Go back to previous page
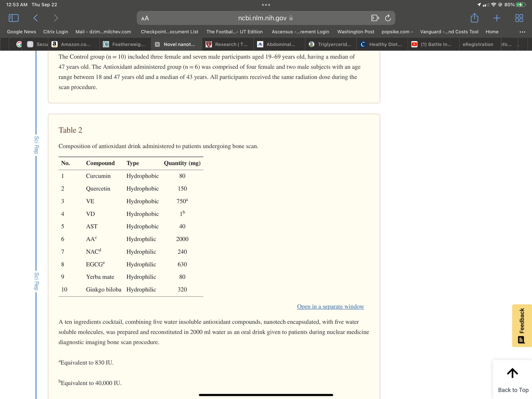Viewport: 532px width, 399px height. 35,18
